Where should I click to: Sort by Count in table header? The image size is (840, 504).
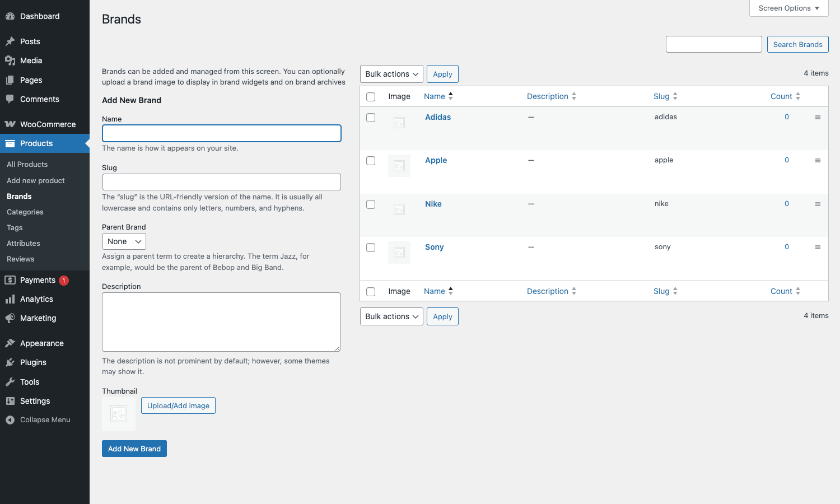point(786,96)
